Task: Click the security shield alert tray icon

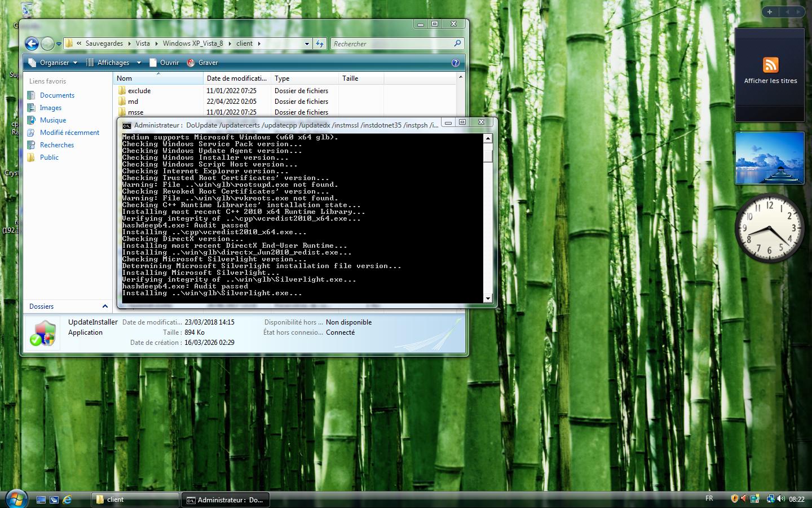Action: point(734,499)
